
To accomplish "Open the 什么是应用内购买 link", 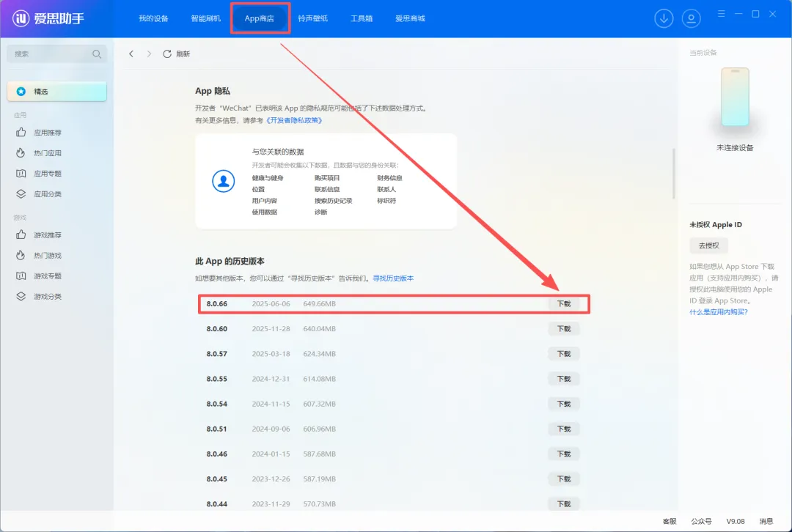I will click(718, 312).
